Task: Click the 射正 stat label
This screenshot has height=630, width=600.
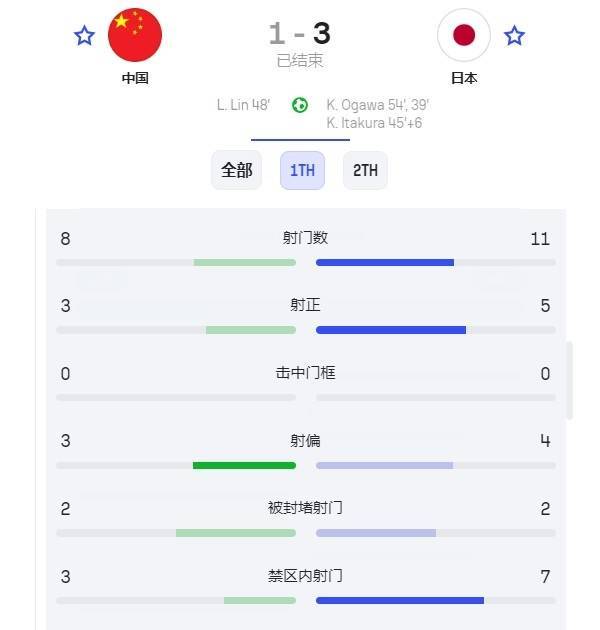Action: [x=305, y=305]
